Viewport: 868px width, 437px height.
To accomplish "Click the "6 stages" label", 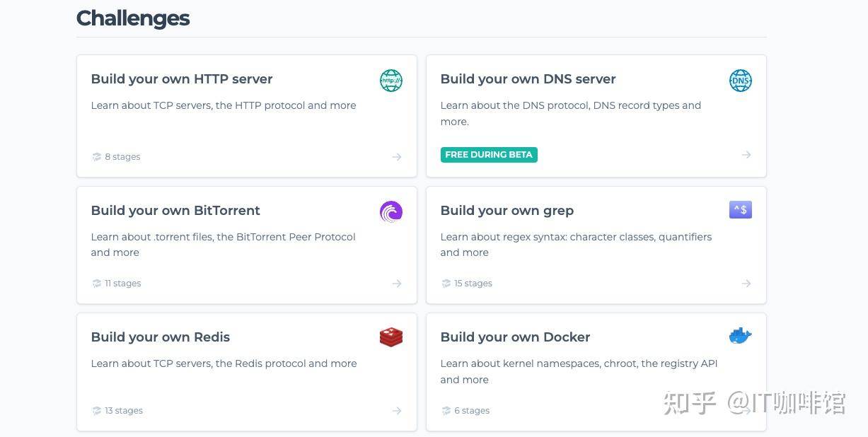I will click(x=472, y=411).
